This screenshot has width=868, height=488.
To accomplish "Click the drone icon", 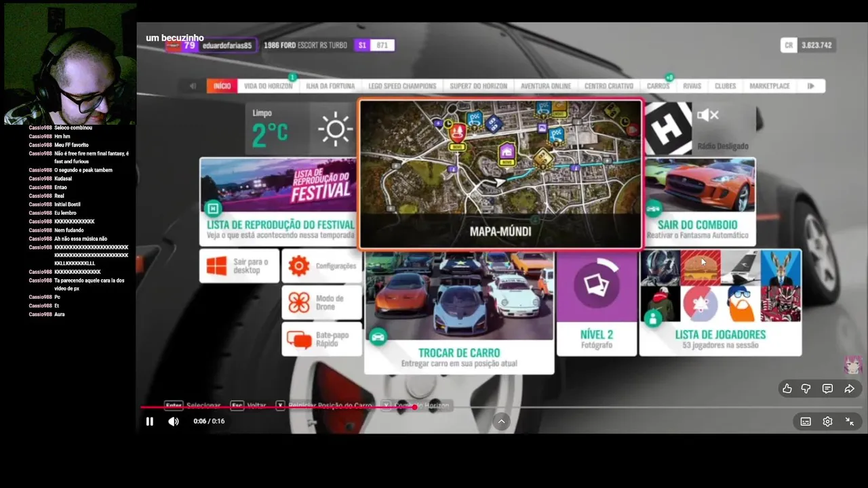I will click(299, 302).
